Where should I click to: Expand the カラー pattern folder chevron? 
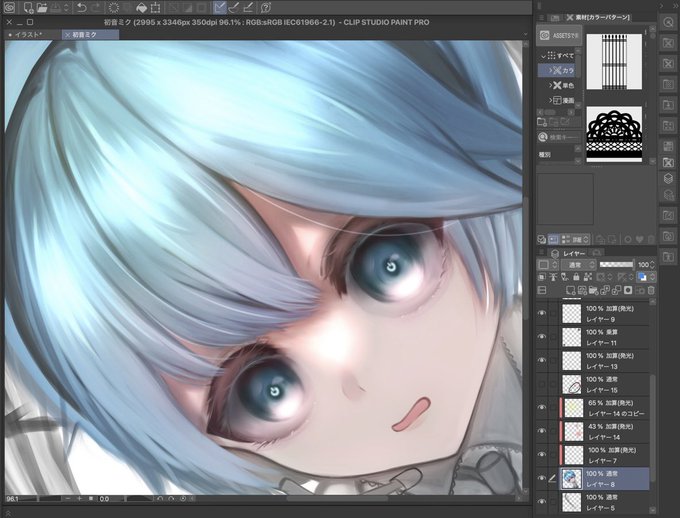pyautogui.click(x=550, y=70)
